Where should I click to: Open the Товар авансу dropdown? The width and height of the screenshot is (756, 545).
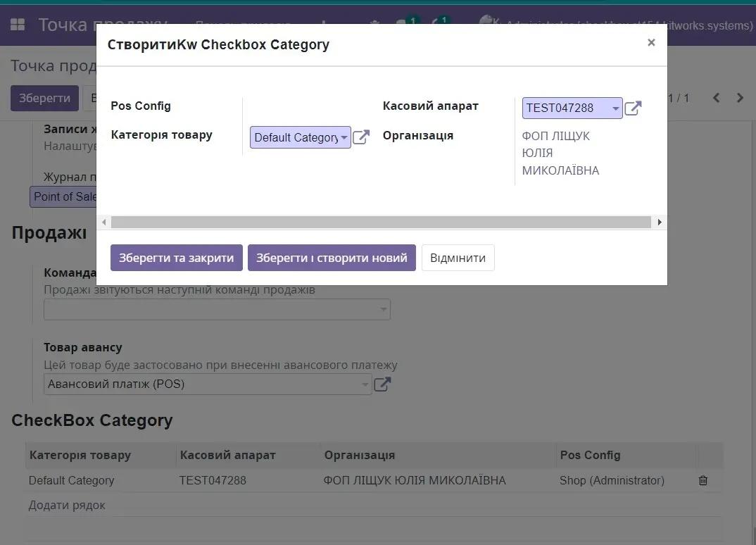point(365,384)
